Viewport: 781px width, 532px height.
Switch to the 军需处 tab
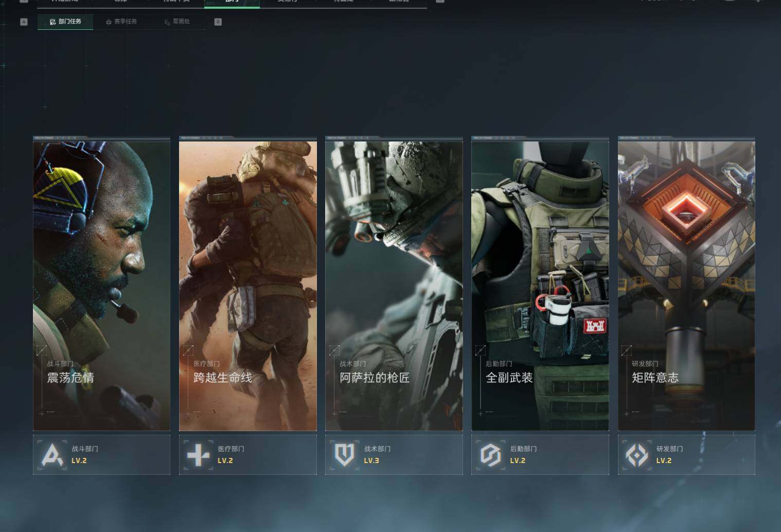pyautogui.click(x=177, y=22)
